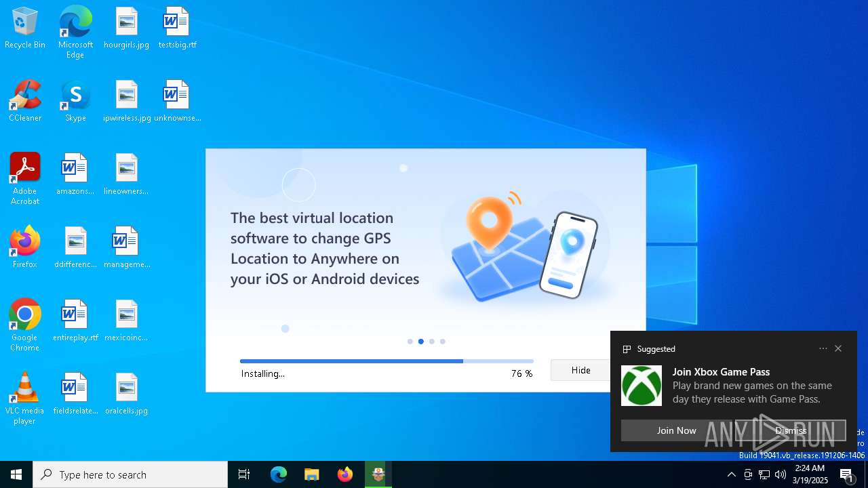Select the first slide indicator dot
Viewport: 868px width, 488px height.
[410, 342]
